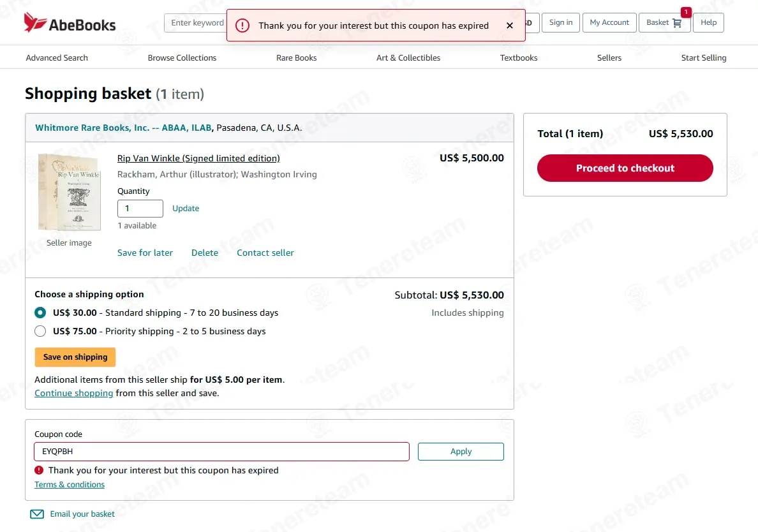
Task: Dismiss the expired coupon alert
Action: pos(510,26)
